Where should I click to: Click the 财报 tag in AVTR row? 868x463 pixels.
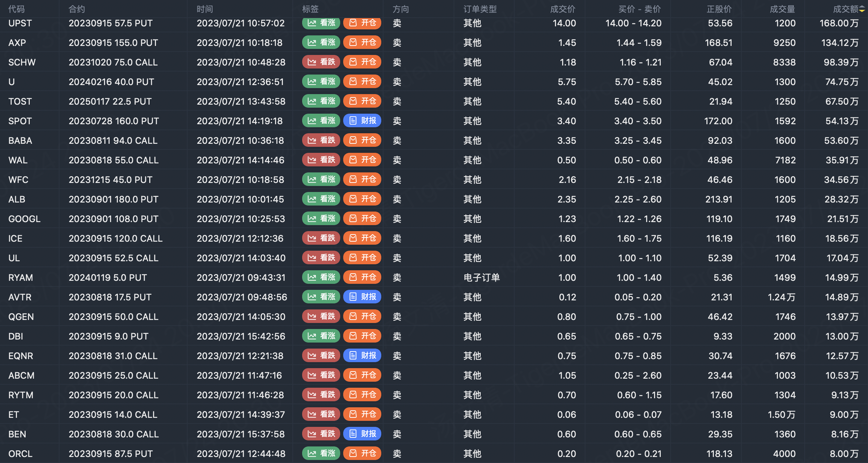pyautogui.click(x=362, y=297)
